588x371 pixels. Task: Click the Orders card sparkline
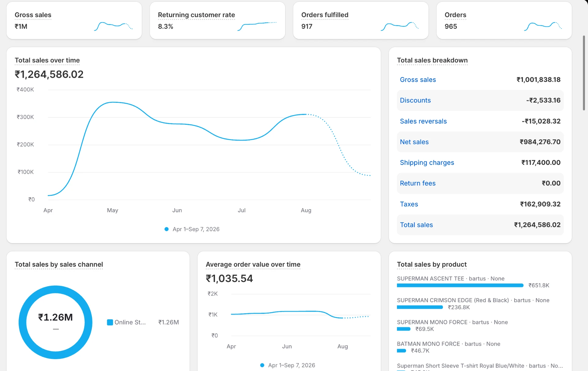click(x=543, y=26)
